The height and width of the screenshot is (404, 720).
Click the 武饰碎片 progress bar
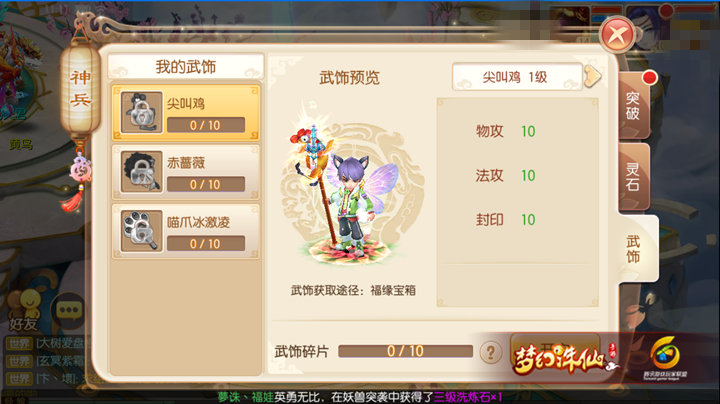(x=405, y=351)
